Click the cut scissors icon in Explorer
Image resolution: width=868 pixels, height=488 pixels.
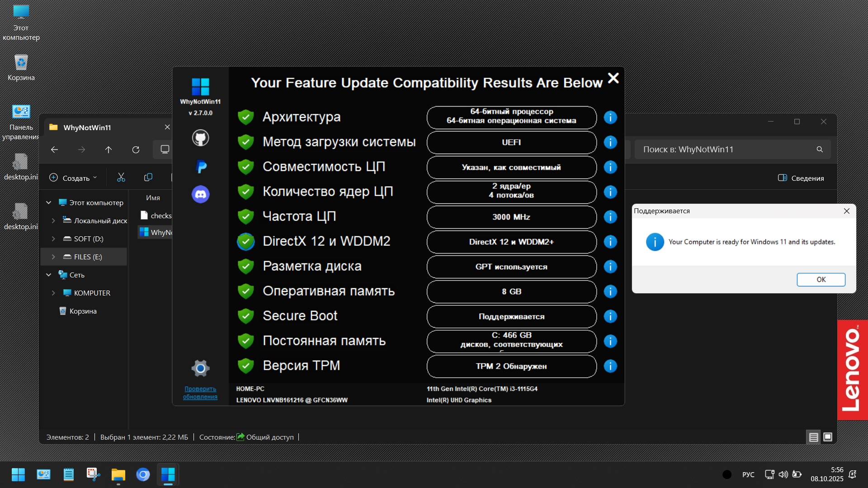coord(121,178)
